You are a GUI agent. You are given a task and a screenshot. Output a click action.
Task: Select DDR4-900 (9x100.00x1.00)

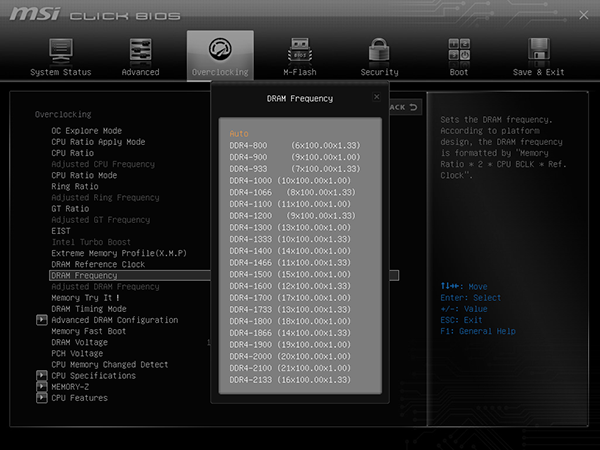(295, 157)
